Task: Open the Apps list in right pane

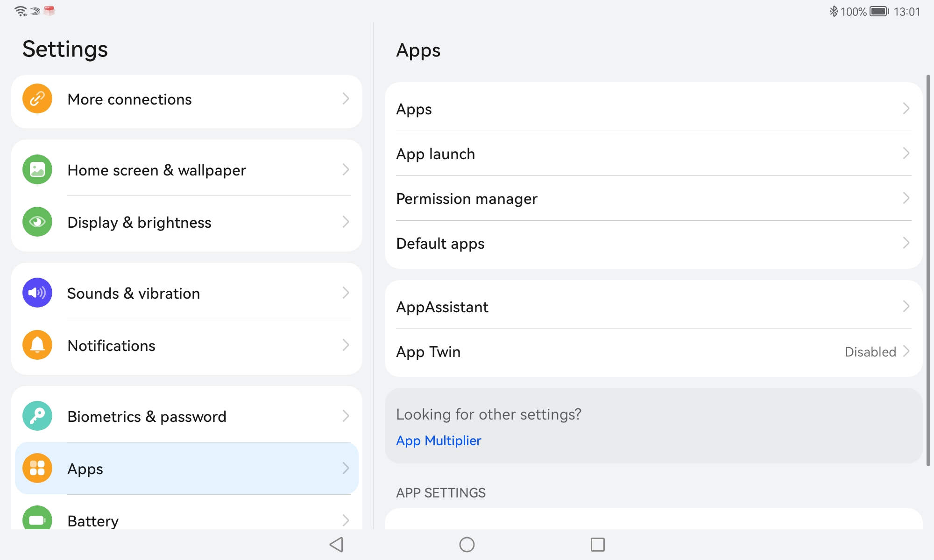Action: tap(654, 109)
